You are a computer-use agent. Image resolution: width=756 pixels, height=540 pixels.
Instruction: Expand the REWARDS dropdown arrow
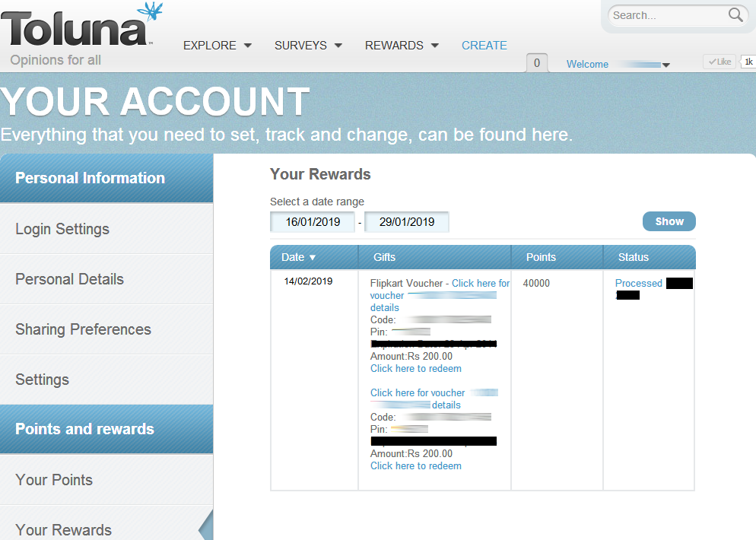(435, 46)
